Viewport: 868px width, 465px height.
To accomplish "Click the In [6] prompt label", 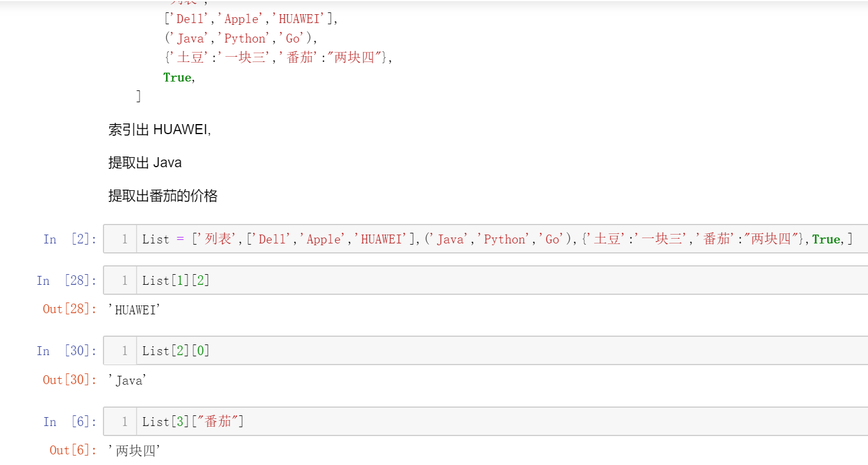I will [x=69, y=422].
